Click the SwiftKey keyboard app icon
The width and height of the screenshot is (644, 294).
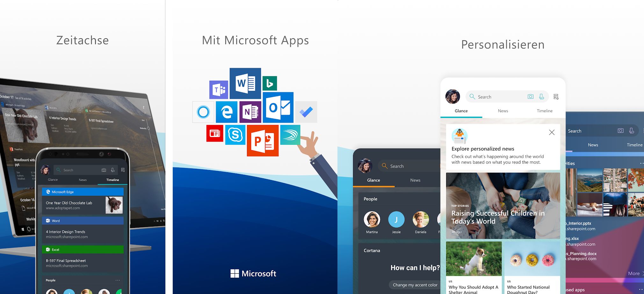point(290,135)
